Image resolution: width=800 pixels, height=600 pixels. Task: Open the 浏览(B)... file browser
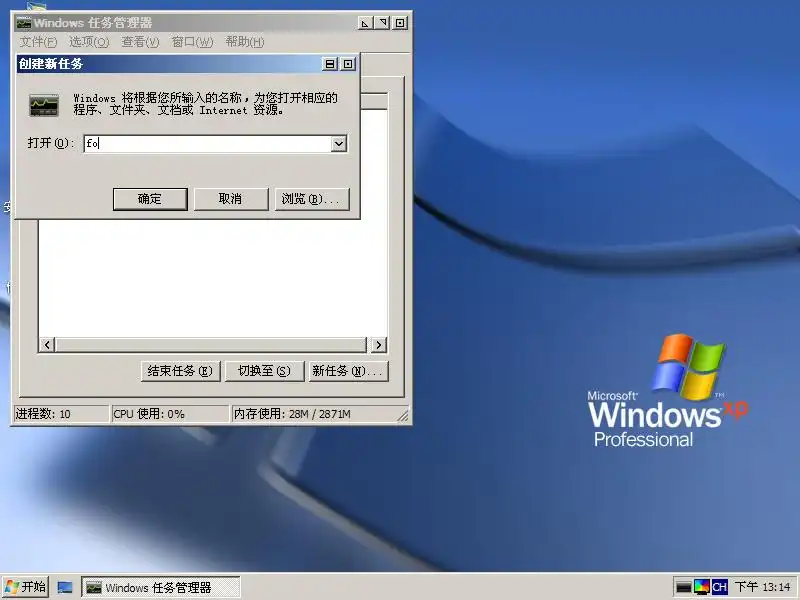pos(312,199)
